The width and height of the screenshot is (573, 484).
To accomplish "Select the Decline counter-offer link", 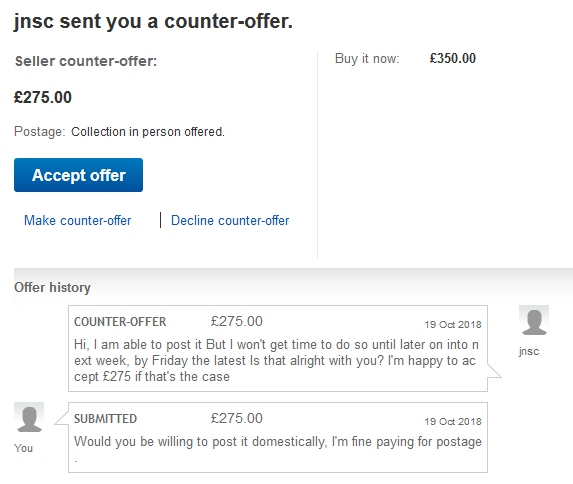I will pyautogui.click(x=230, y=220).
